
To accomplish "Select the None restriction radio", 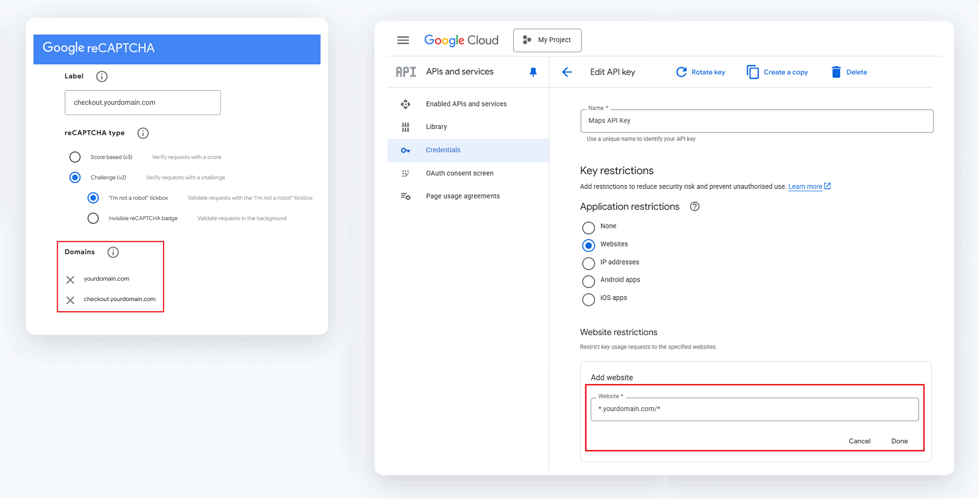I will pyautogui.click(x=588, y=227).
